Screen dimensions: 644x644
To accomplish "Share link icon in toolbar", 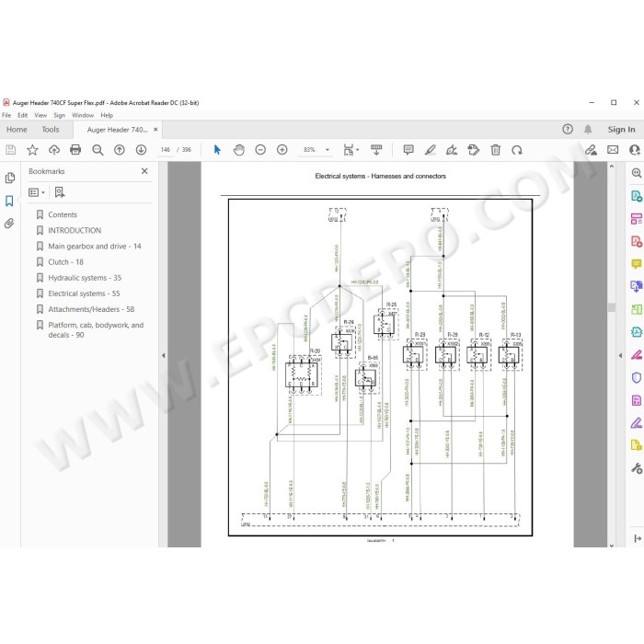I will (591, 150).
